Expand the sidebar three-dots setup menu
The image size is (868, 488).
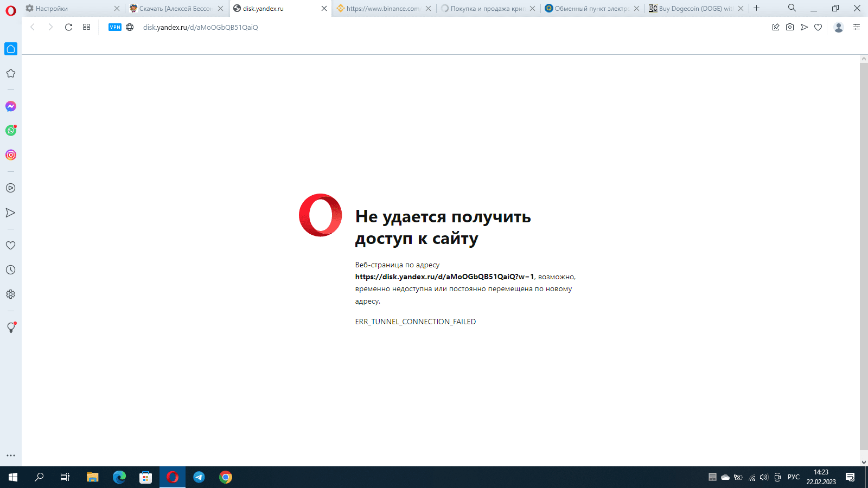click(10, 455)
